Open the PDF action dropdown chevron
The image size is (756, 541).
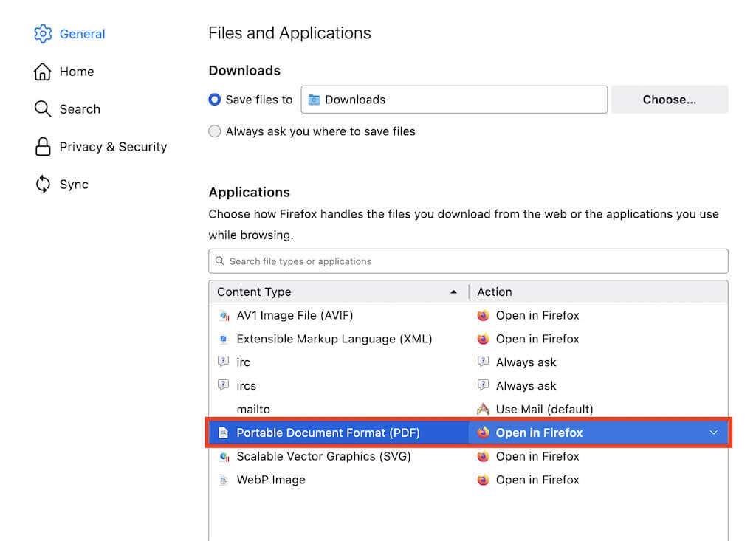713,433
